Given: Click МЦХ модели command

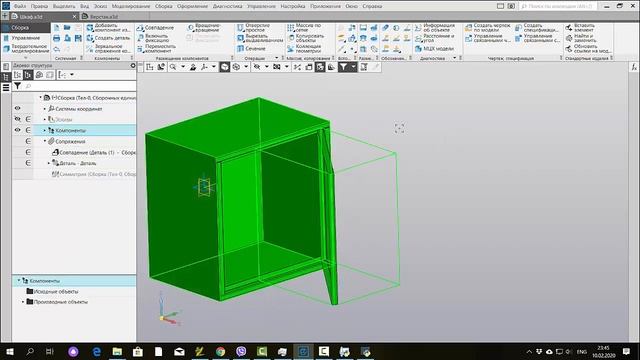Looking at the screenshot, I should pos(434,49).
